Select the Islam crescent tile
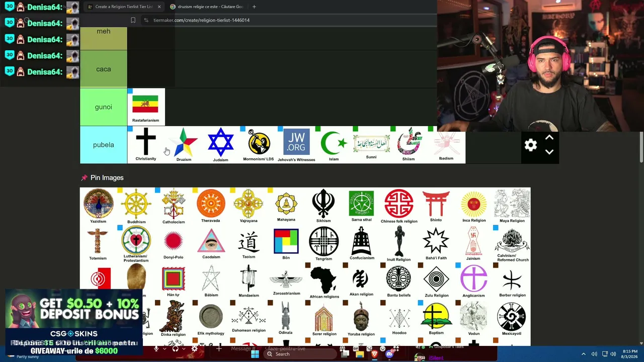Image resolution: width=644 pixels, height=362 pixels. click(334, 145)
